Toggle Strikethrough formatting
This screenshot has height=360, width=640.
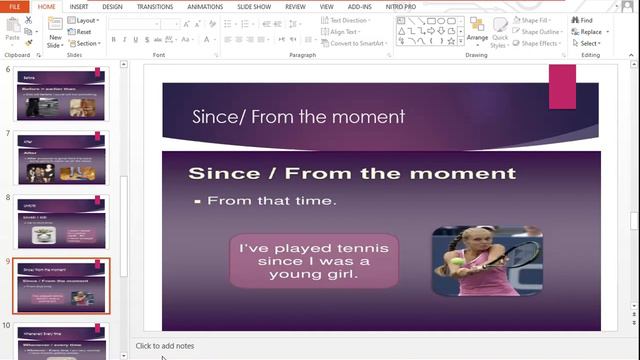(x=158, y=40)
